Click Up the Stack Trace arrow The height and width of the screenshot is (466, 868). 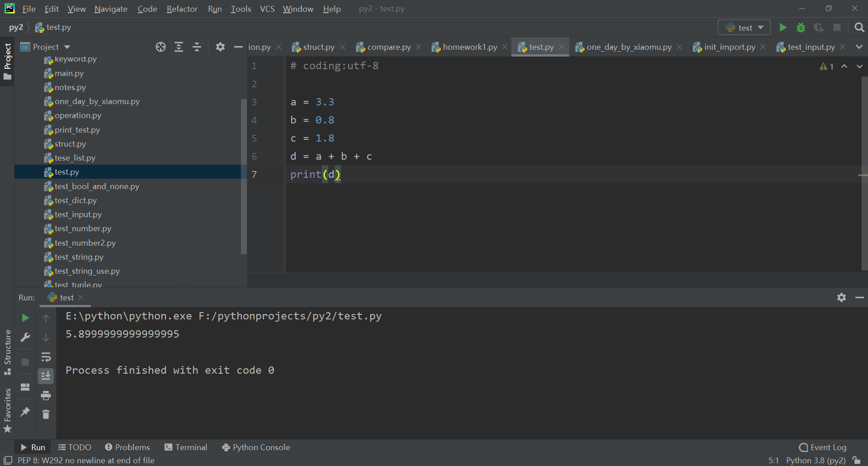[x=46, y=318]
